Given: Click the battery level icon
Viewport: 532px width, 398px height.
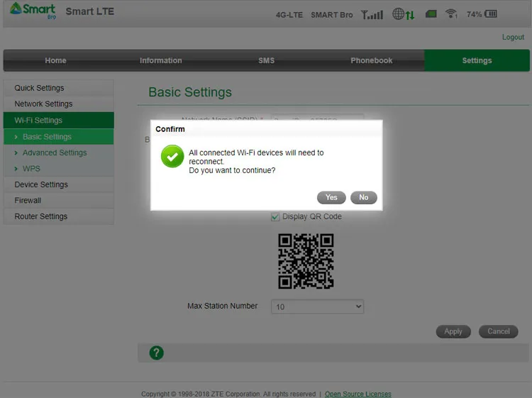Looking at the screenshot, I should [491, 14].
